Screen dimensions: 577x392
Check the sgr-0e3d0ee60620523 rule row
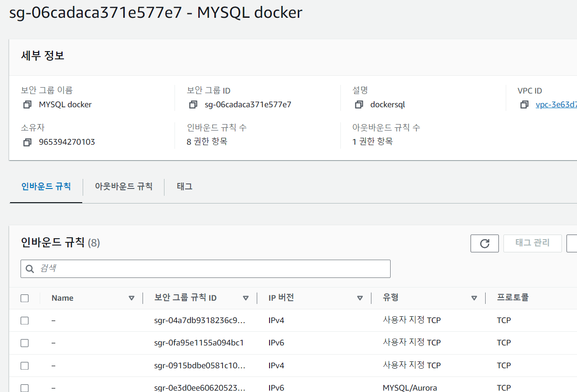(x=25, y=388)
